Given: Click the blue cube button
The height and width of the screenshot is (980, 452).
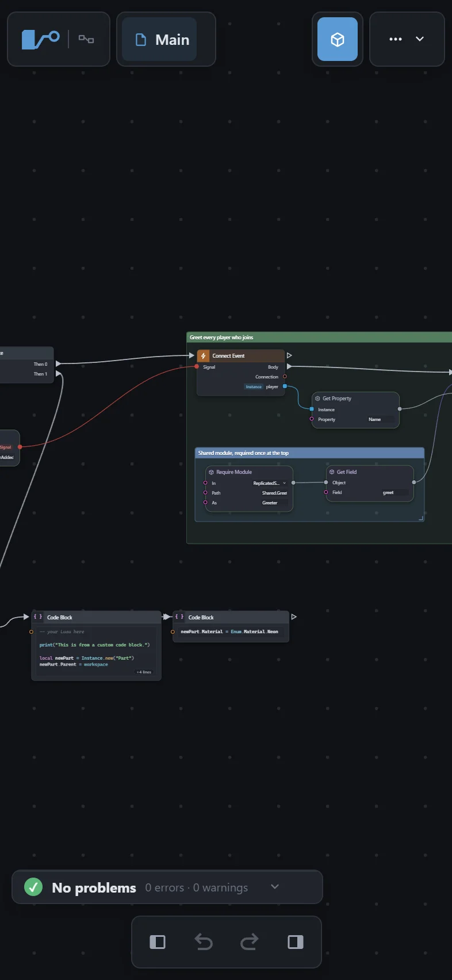Looking at the screenshot, I should click(x=338, y=39).
